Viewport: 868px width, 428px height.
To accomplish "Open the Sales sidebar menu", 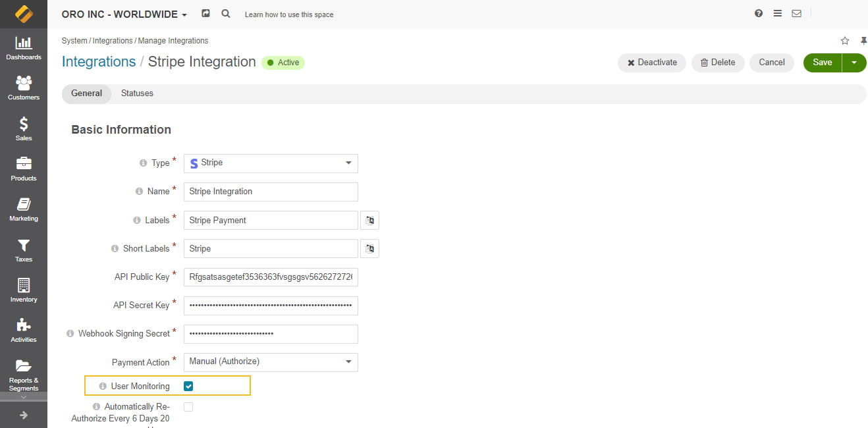I will point(24,129).
